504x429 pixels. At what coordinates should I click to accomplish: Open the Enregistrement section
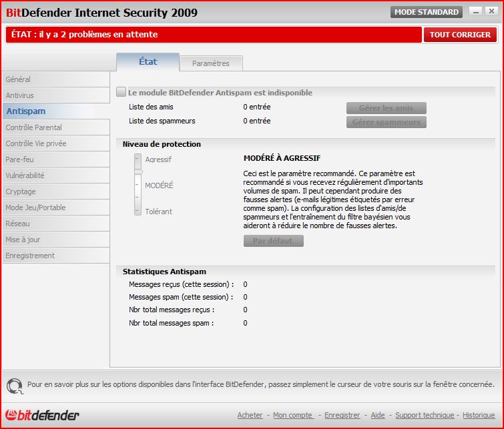click(56, 256)
